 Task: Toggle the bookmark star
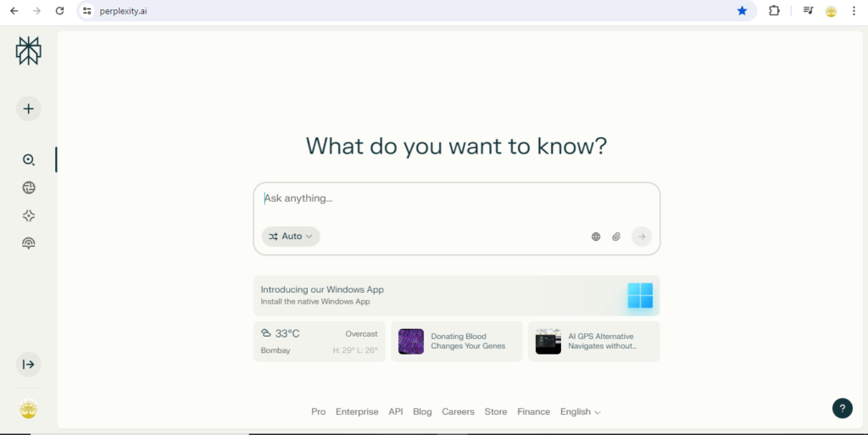click(x=742, y=10)
